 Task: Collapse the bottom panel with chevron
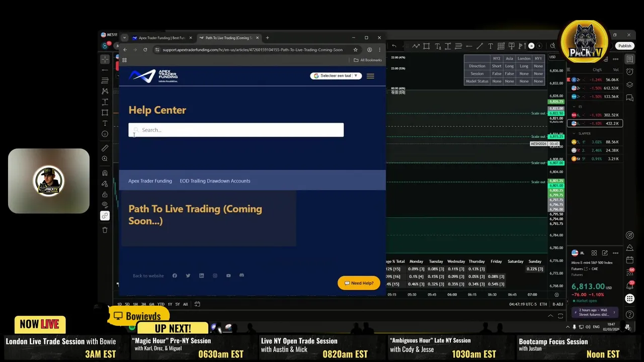tap(550, 316)
